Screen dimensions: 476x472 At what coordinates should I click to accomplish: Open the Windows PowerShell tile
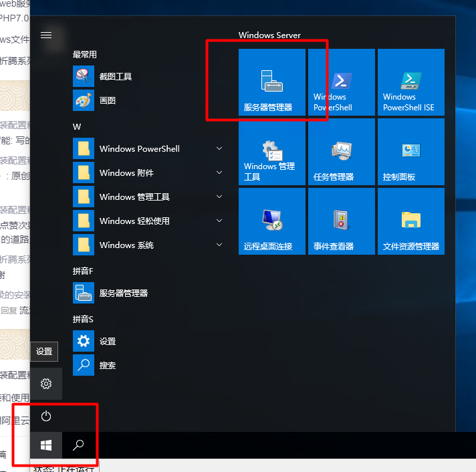342,82
